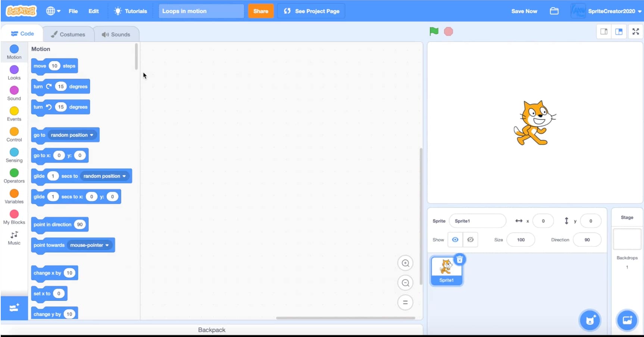644x337 pixels.
Task: Zoom in on the code workspace
Action: coord(405,263)
